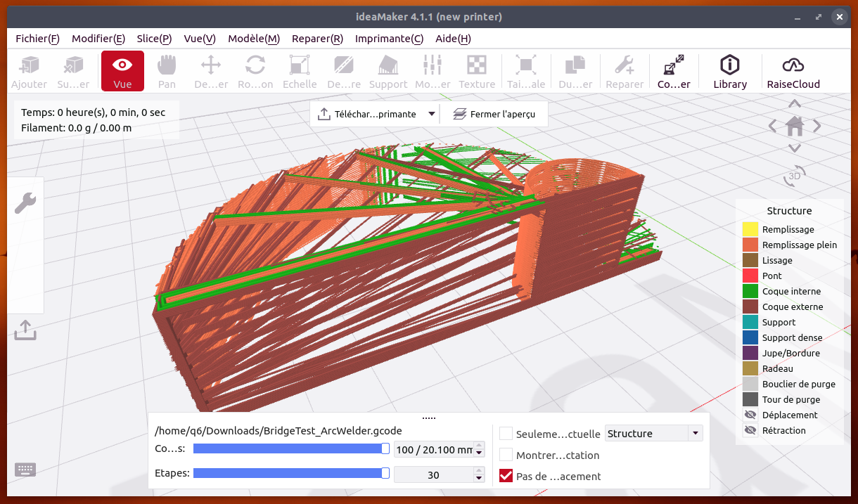This screenshot has width=858, height=504.
Task: Click the keyboard shortcuts icon at bottom left
Action: tap(25, 470)
